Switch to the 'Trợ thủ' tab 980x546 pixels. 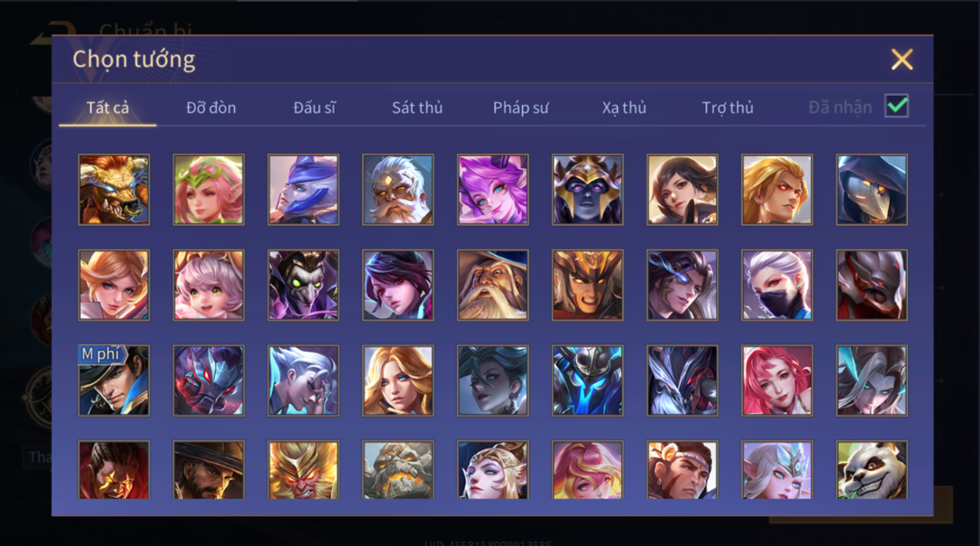[x=728, y=108]
